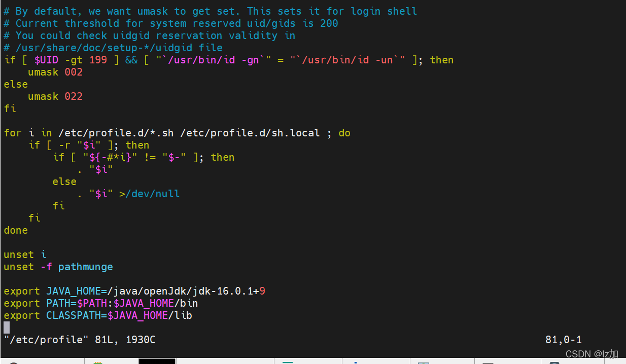Place the cursor on the umask 002 line
This screenshot has height=364, width=626.
tap(55, 71)
